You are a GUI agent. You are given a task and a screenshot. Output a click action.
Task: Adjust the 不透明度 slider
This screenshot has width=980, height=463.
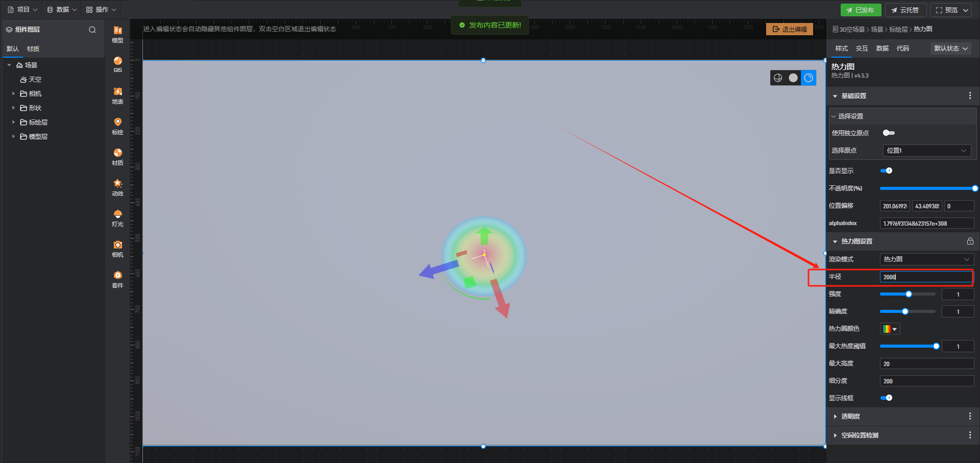coord(927,188)
